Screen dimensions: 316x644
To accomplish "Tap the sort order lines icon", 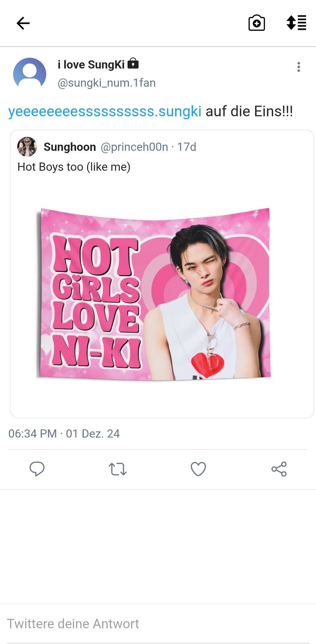I will pyautogui.click(x=296, y=23).
